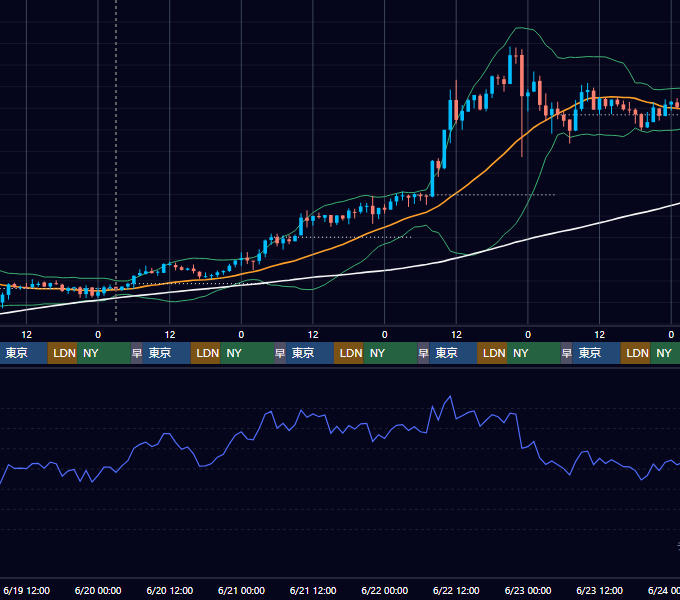Select the 東京 session block on 6/22
Image resolution: width=680 pixels, height=600 pixels.
coord(453,353)
